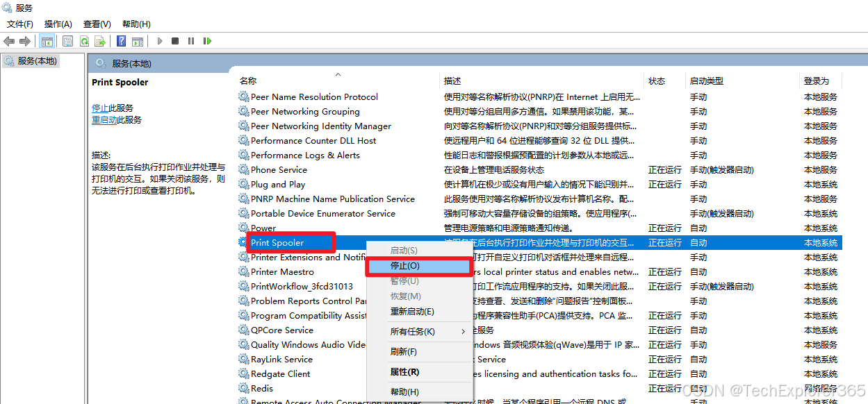Screen dimensions: 868x404
Task: Click the gear icon beside QPCore Service
Action: [x=243, y=330]
